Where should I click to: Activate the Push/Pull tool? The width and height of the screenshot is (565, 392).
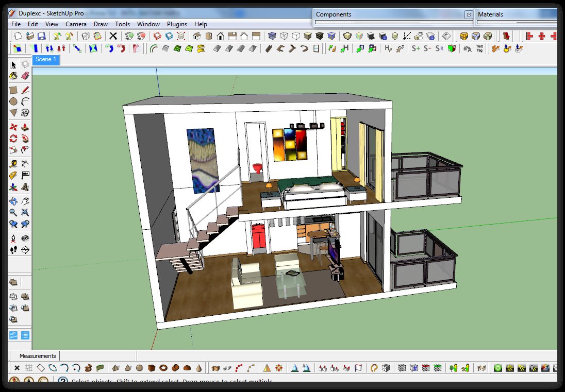click(x=25, y=126)
